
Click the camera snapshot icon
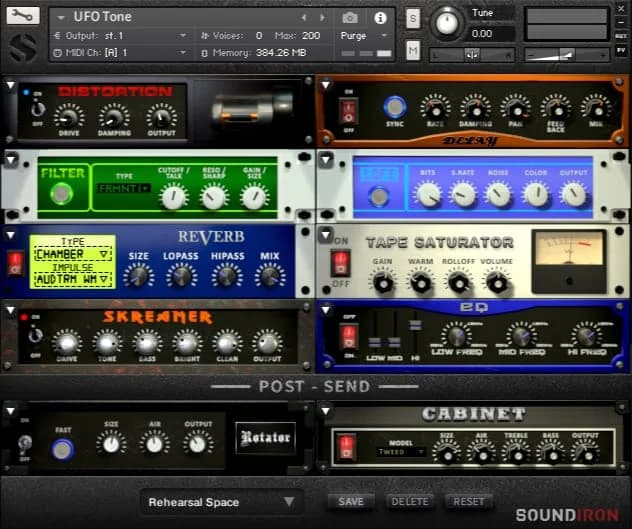[350, 18]
